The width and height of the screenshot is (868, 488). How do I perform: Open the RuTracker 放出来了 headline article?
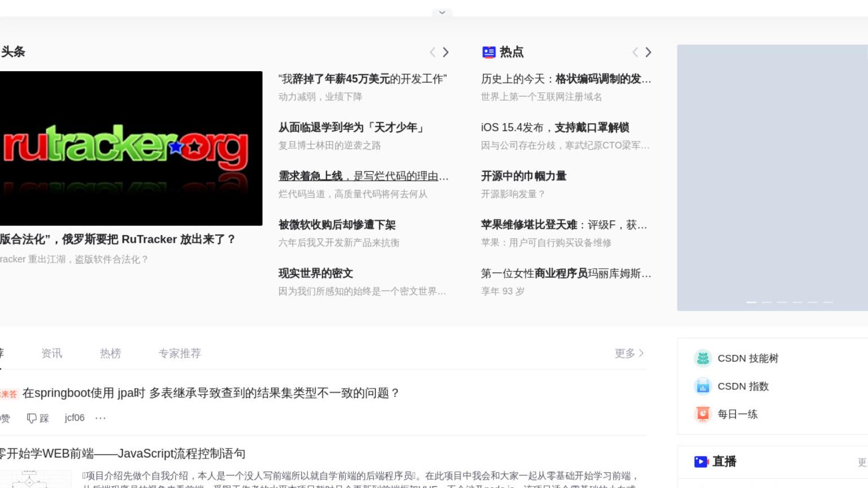pyautogui.click(x=118, y=239)
